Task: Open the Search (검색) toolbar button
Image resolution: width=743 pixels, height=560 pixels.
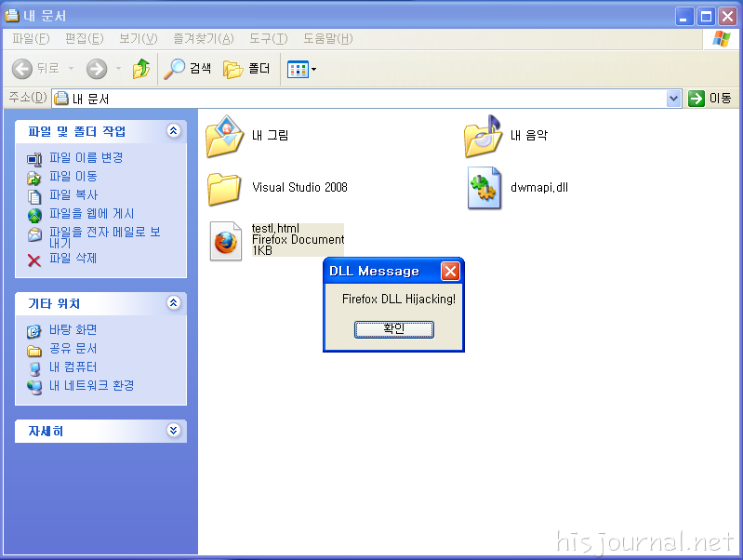Action: click(187, 69)
